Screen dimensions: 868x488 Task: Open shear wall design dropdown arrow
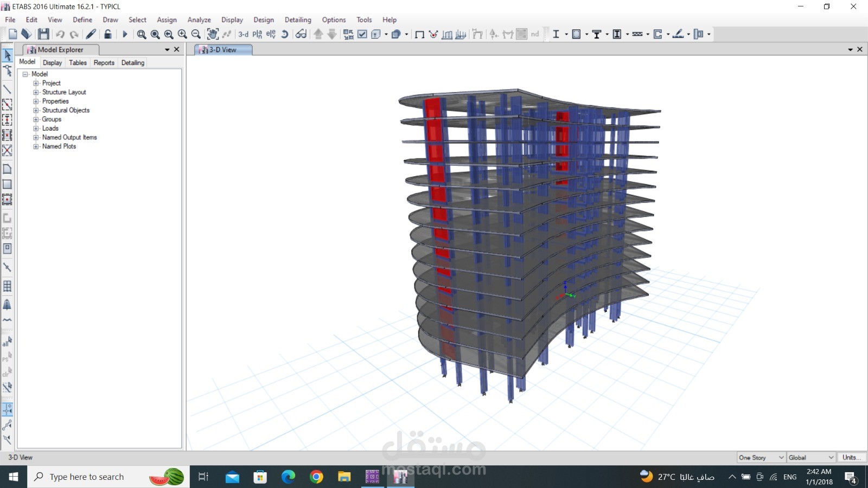(668, 34)
